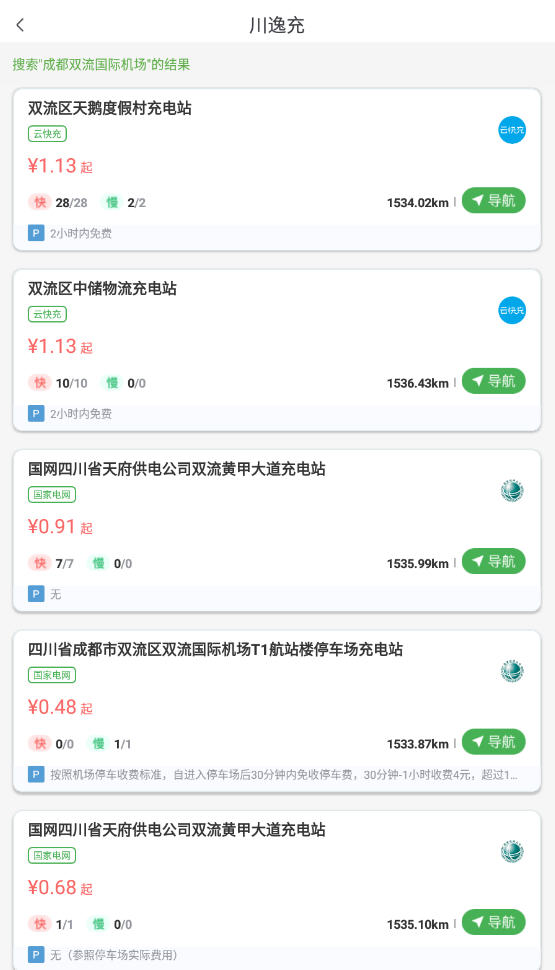Start navigation for the 1535.10km station

[x=493, y=922]
